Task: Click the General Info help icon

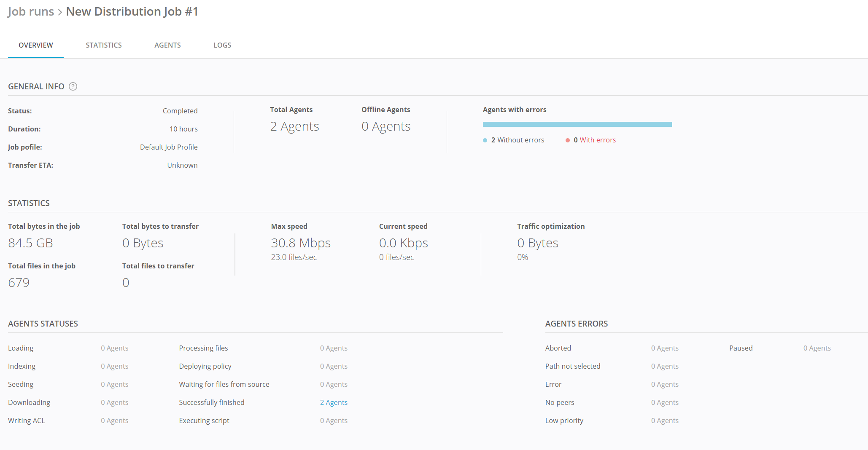Action: point(73,86)
